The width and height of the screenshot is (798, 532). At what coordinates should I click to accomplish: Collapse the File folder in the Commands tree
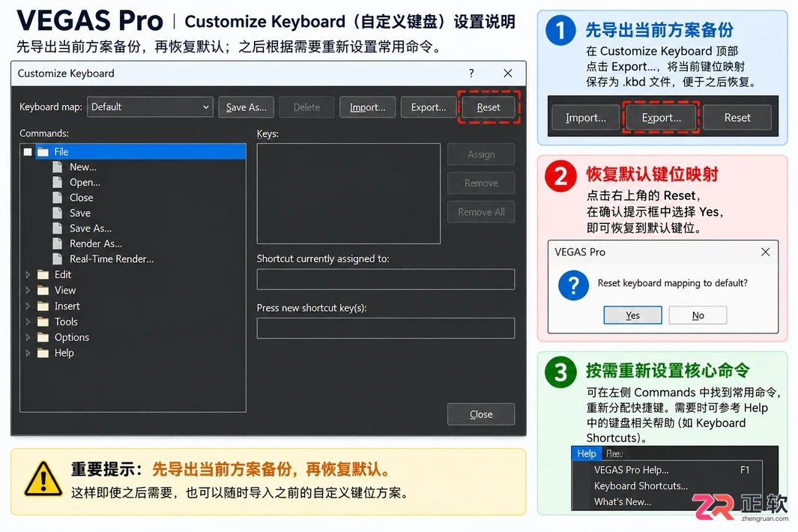pyautogui.click(x=28, y=151)
